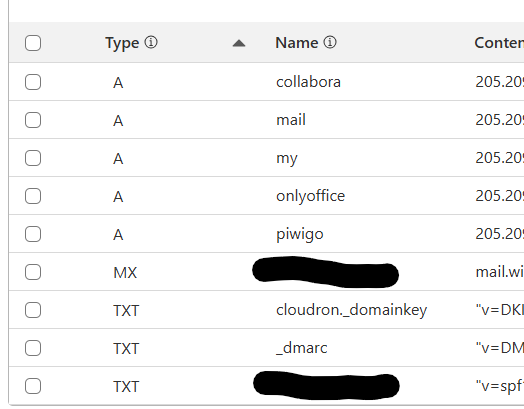Click the Content column header
Image resolution: width=524 pixels, height=409 pixels.
pos(499,43)
